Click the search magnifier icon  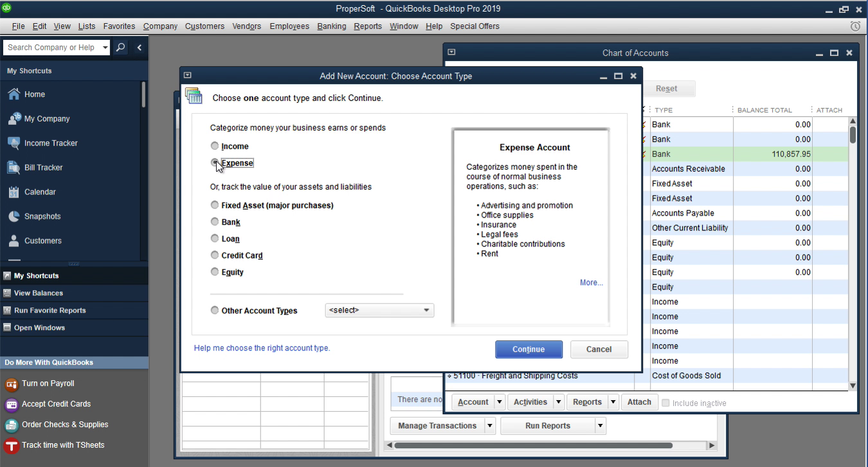[120, 48]
